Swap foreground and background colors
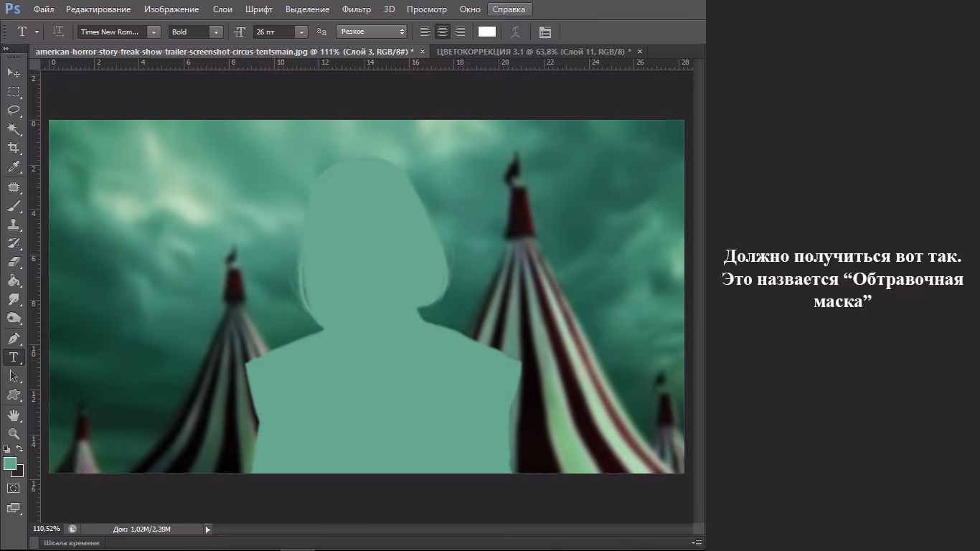 coord(20,449)
